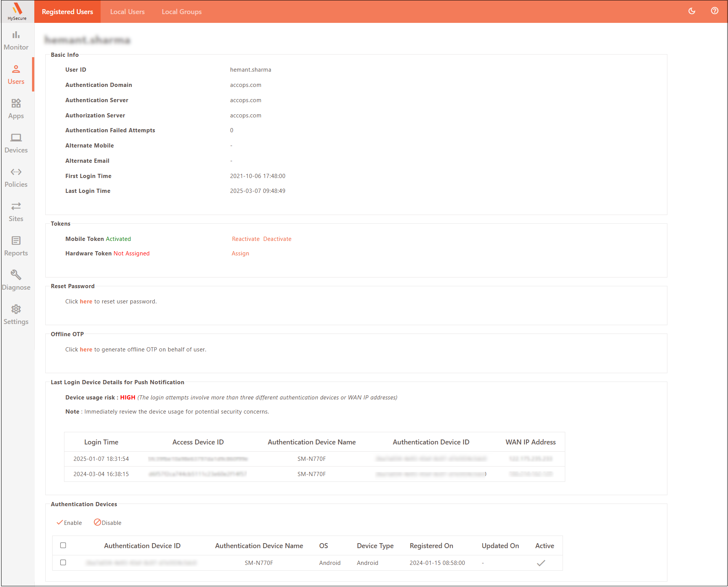Click Disable for authentication devices
The height and width of the screenshot is (587, 728).
107,523
